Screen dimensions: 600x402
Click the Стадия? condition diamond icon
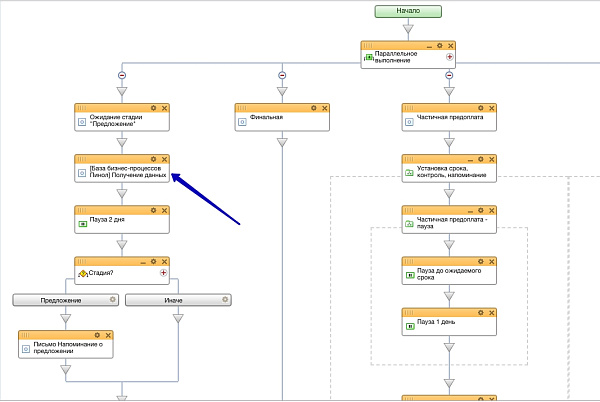[83, 273]
